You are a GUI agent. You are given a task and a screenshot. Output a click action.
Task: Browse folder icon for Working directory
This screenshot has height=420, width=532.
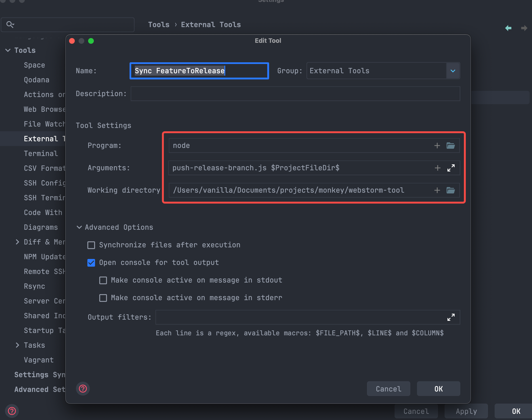pyautogui.click(x=451, y=190)
